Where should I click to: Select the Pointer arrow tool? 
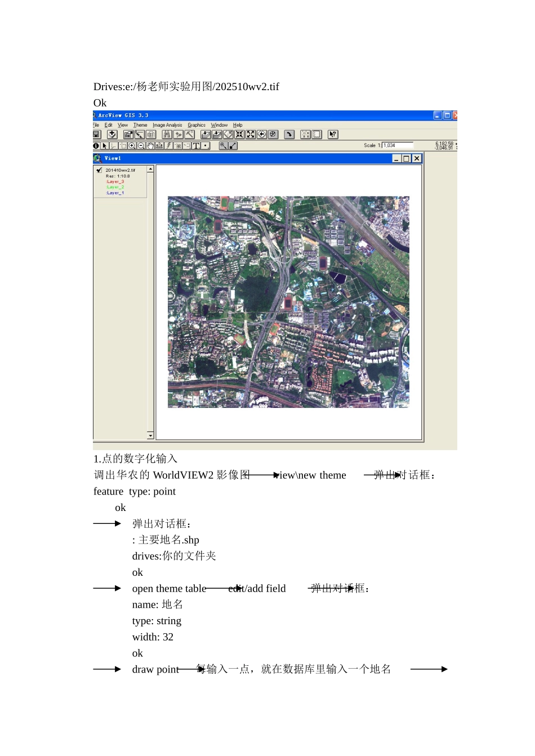point(104,145)
